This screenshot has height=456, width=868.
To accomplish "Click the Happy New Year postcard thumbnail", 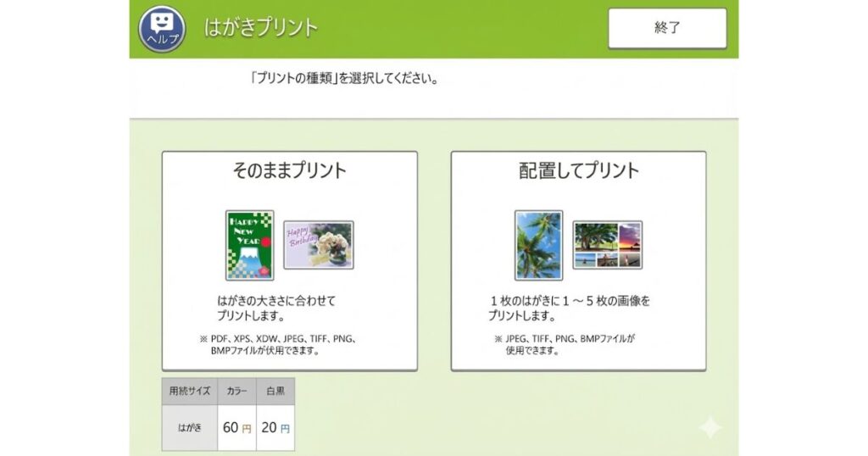I will pyautogui.click(x=249, y=245).
